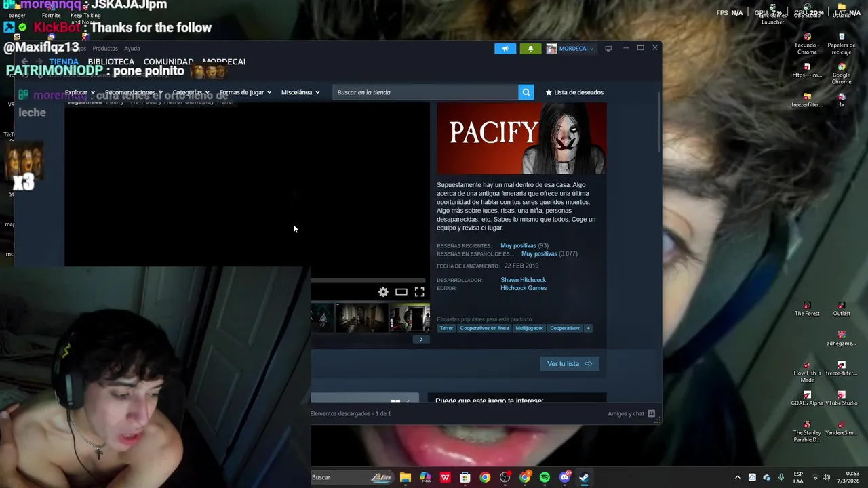
Task: Open Amigos y chat
Action: coord(631,413)
